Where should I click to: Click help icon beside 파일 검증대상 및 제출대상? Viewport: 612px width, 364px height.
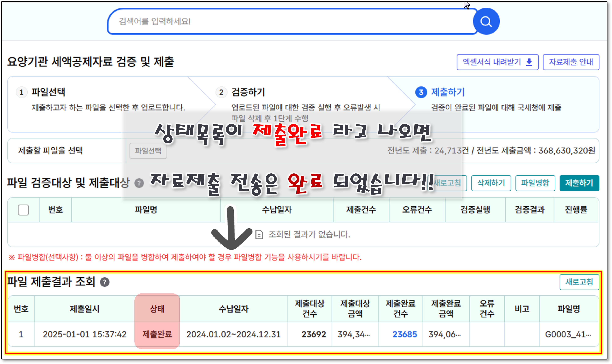pos(139,183)
